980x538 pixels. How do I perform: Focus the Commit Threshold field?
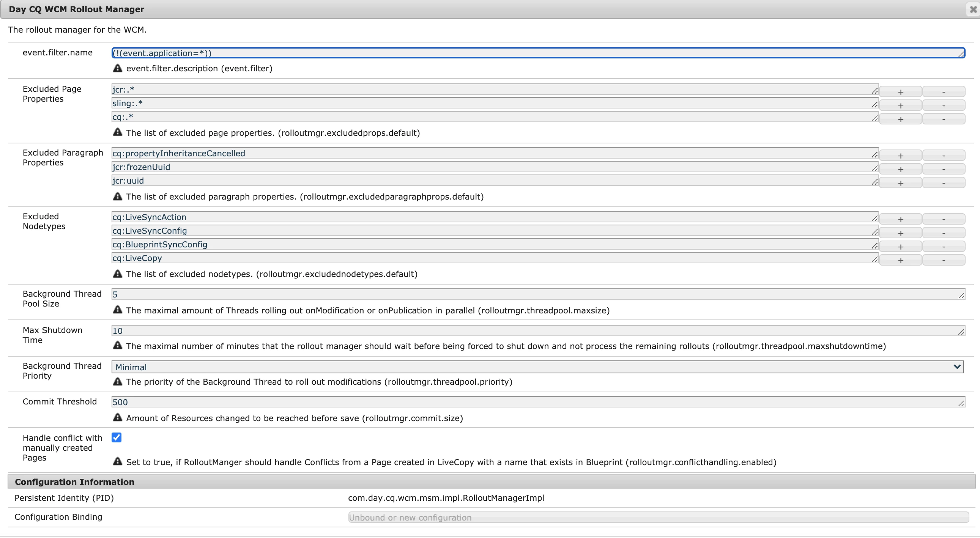coord(537,402)
